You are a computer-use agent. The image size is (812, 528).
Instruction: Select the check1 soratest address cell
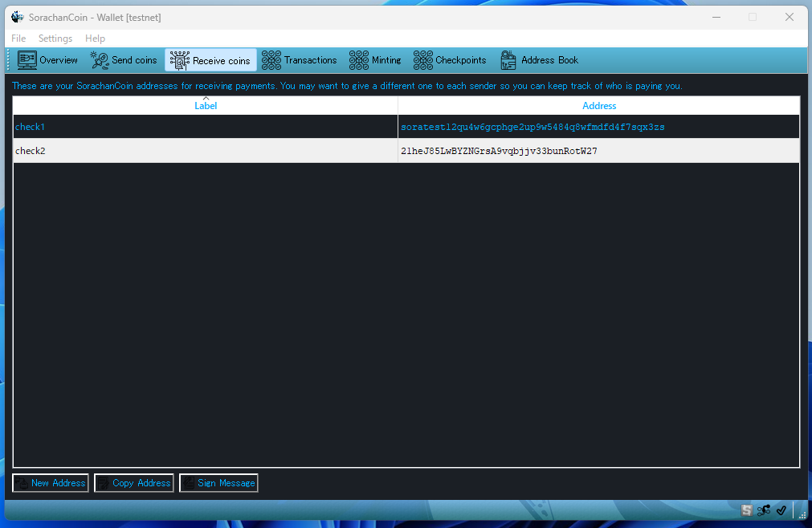point(532,127)
